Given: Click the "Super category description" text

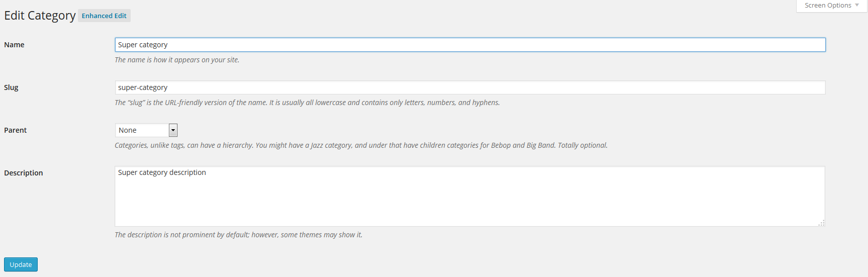Looking at the screenshot, I should click(x=162, y=172).
